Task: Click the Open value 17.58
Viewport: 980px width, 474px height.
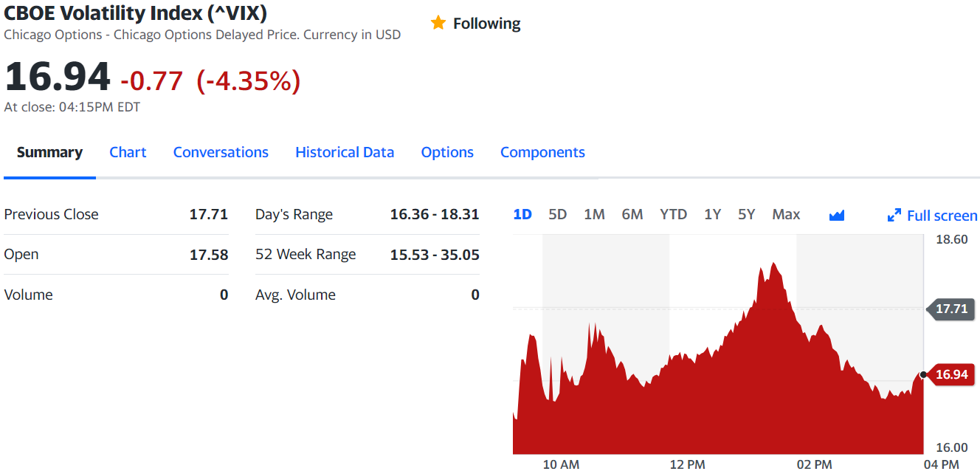Action: [x=209, y=255]
